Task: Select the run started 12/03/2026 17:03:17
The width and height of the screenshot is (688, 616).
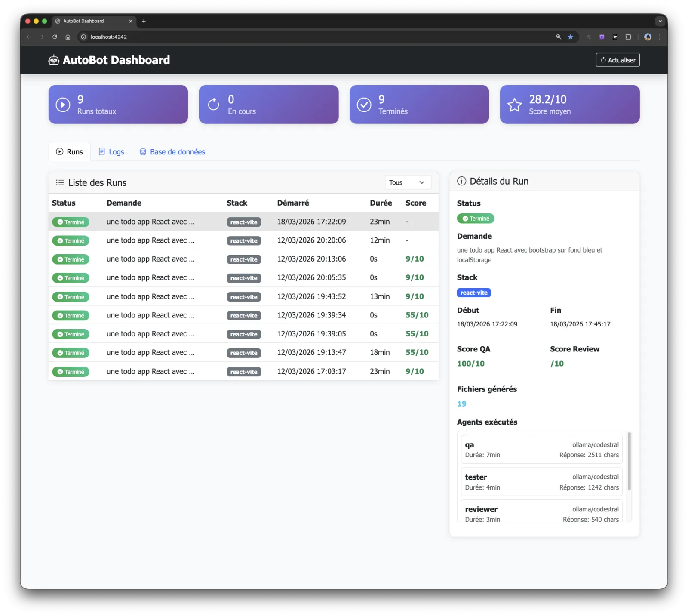Action: pos(243,371)
